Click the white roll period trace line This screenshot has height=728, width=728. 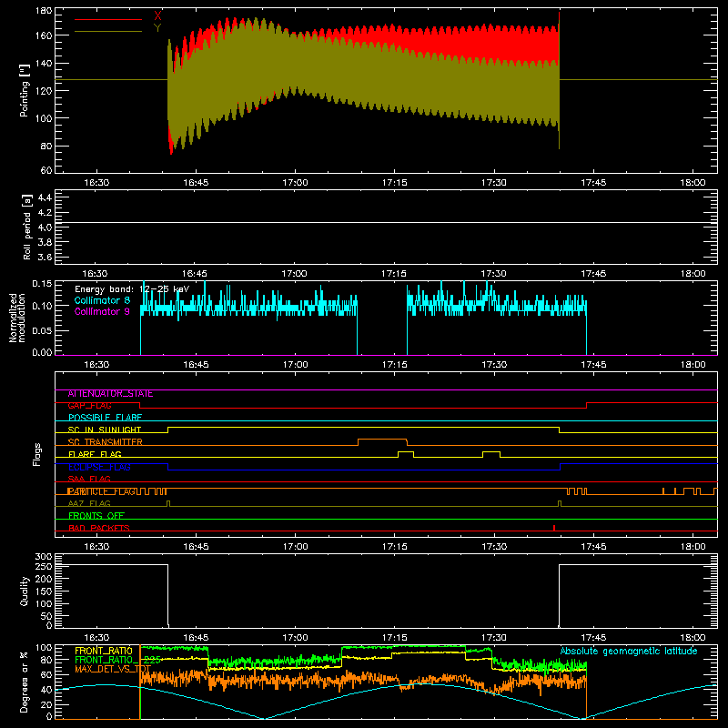click(x=386, y=223)
